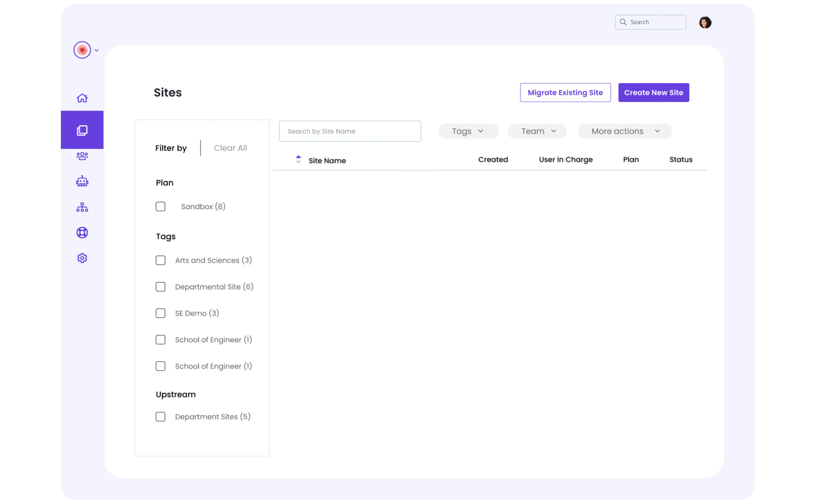This screenshot has height=504, width=816.
Task: Click the help lifesaver sidebar icon
Action: click(x=82, y=232)
